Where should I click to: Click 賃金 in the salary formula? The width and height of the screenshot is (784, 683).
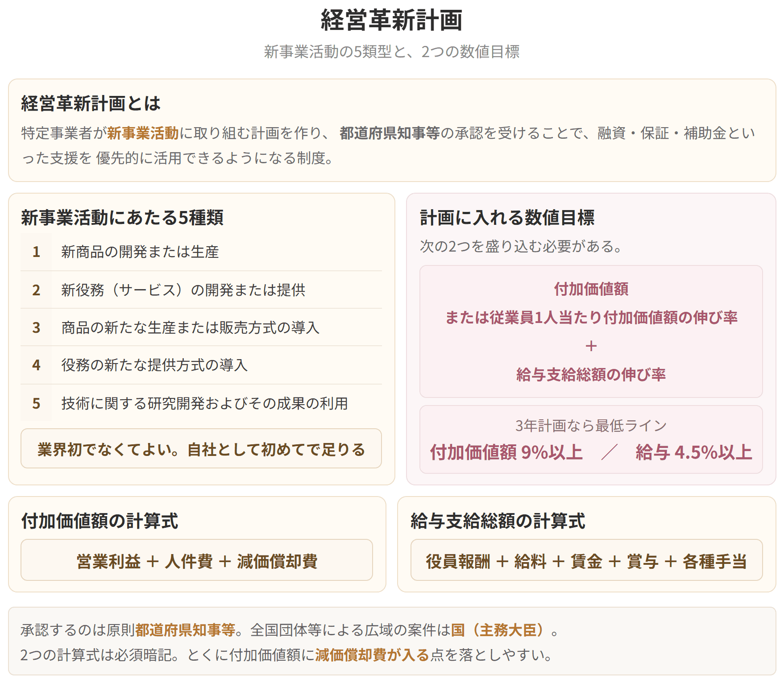(586, 562)
